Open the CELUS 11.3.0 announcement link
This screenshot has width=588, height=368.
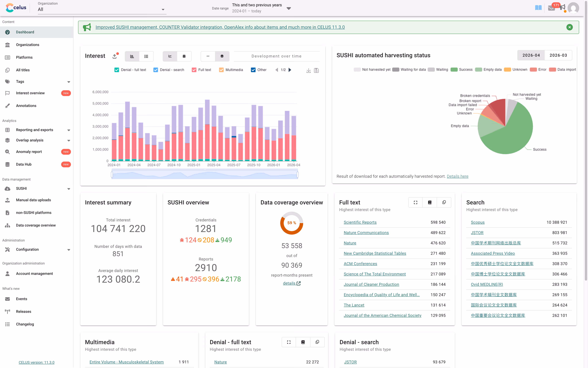pos(220,27)
